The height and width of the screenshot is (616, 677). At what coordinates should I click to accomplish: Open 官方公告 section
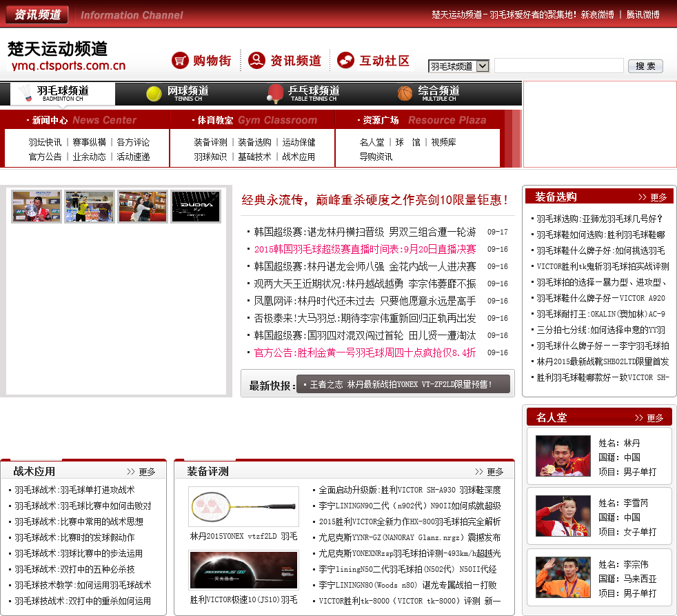[45, 157]
